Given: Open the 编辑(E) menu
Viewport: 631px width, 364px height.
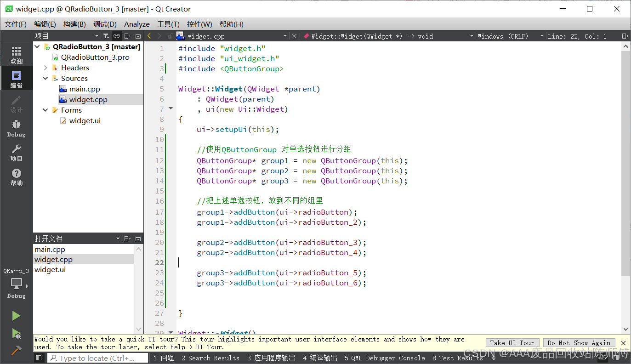Looking at the screenshot, I should [x=45, y=24].
